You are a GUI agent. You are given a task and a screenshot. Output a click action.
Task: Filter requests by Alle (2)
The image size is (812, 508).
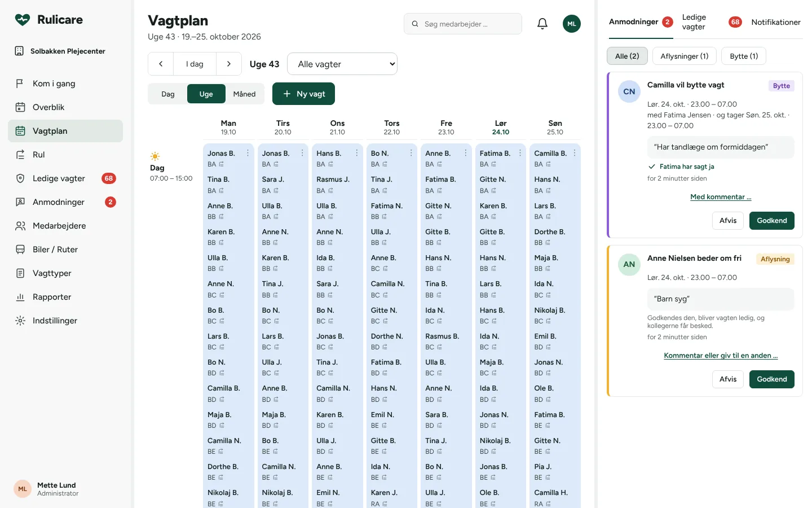[x=627, y=56]
